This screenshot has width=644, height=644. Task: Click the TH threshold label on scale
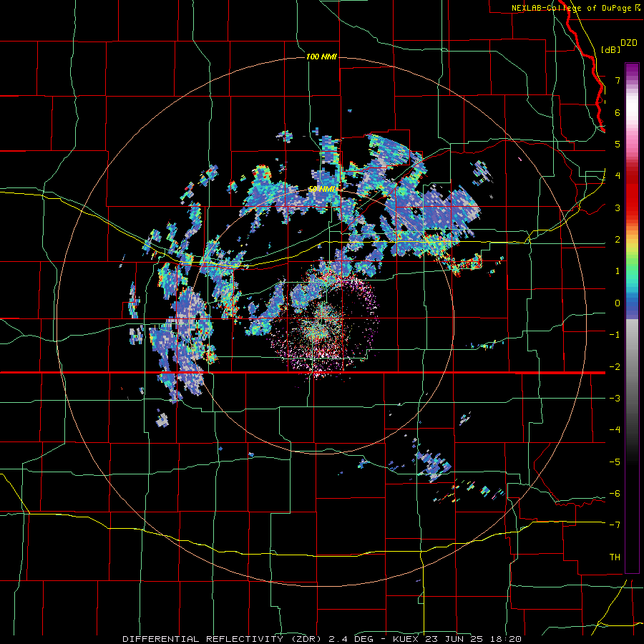click(x=615, y=557)
